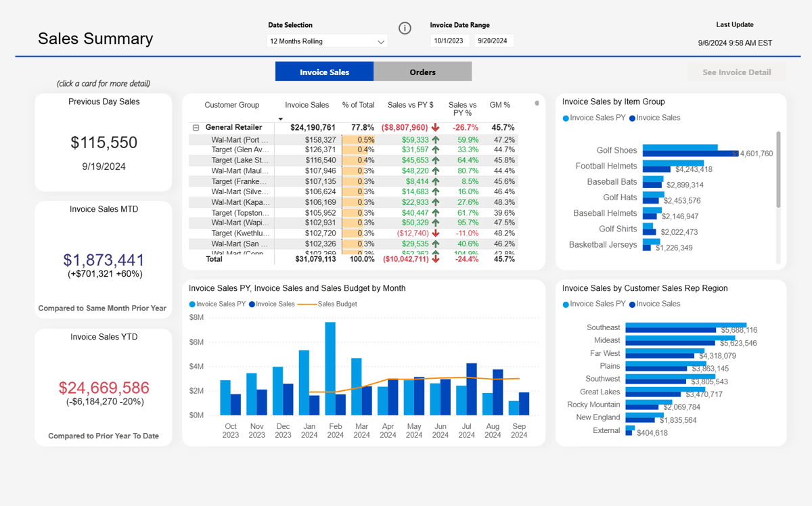Select the Jul 2024 dark blue Invoice Sales bar
The width and height of the screenshot is (812, 506).
pos(472,389)
